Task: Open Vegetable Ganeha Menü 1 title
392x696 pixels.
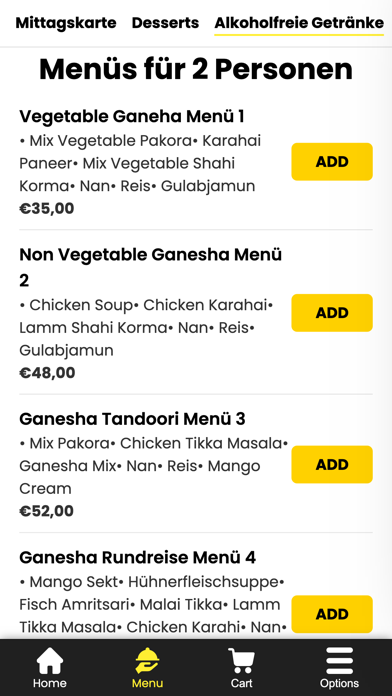Action: (132, 116)
